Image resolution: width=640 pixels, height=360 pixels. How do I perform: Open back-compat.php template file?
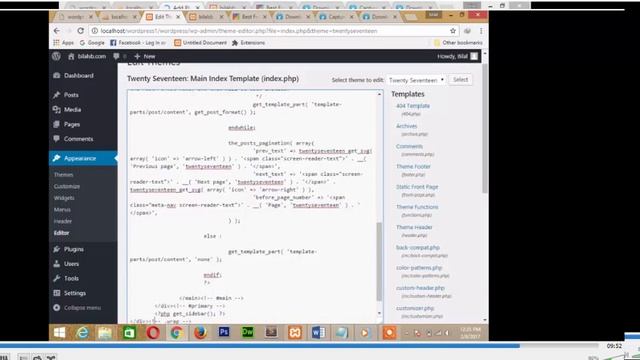[418, 247]
